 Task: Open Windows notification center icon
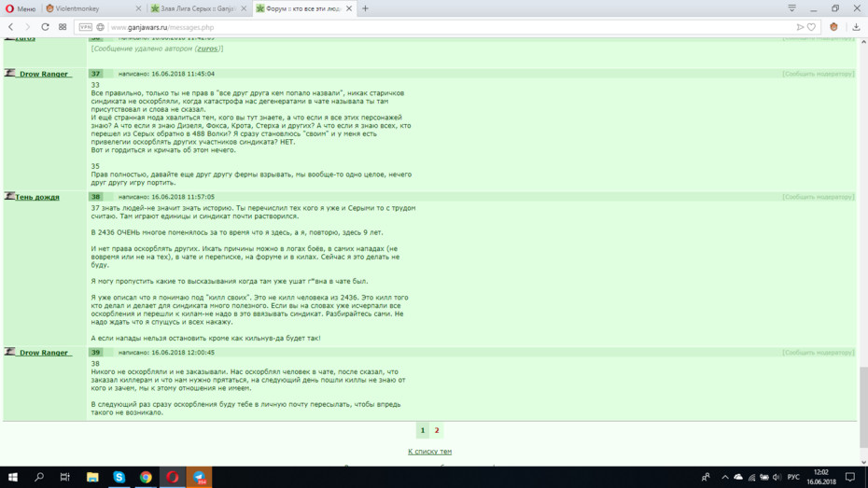850,477
